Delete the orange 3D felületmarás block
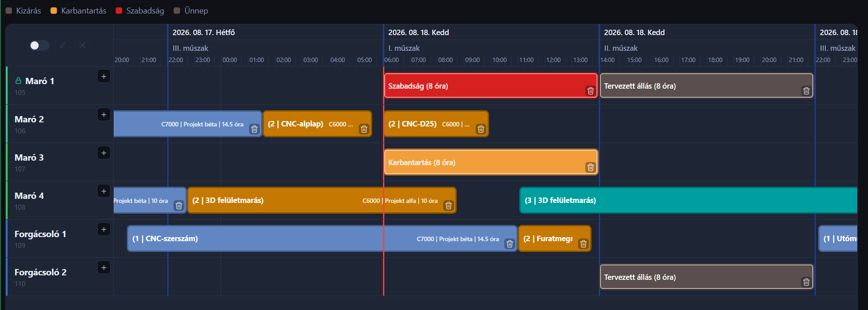 coord(448,206)
